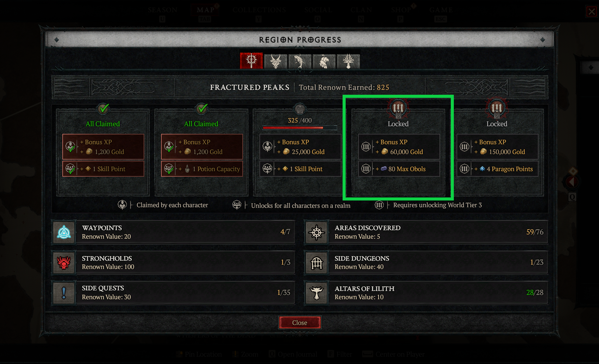Click the Areas Discovered compass icon
599x364 pixels.
tap(317, 232)
